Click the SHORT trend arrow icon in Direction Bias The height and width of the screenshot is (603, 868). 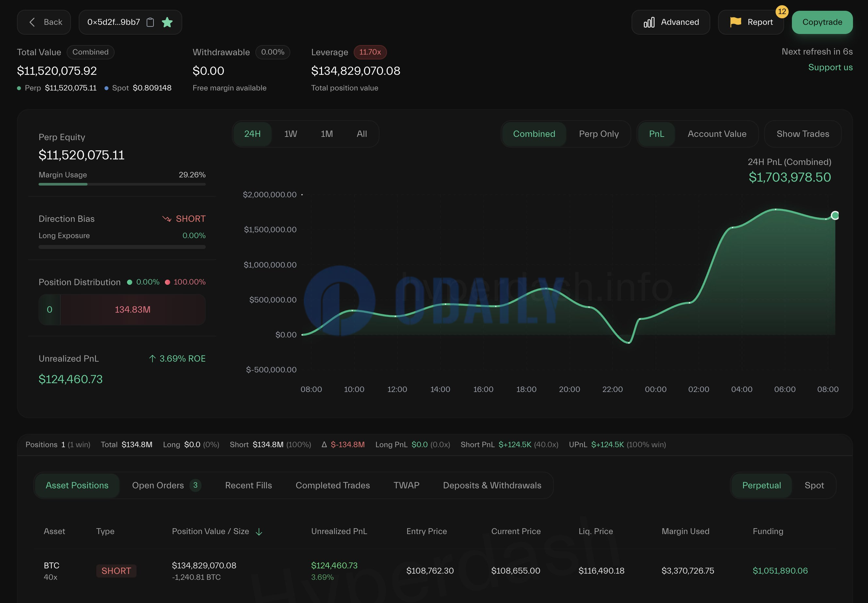[x=167, y=219]
